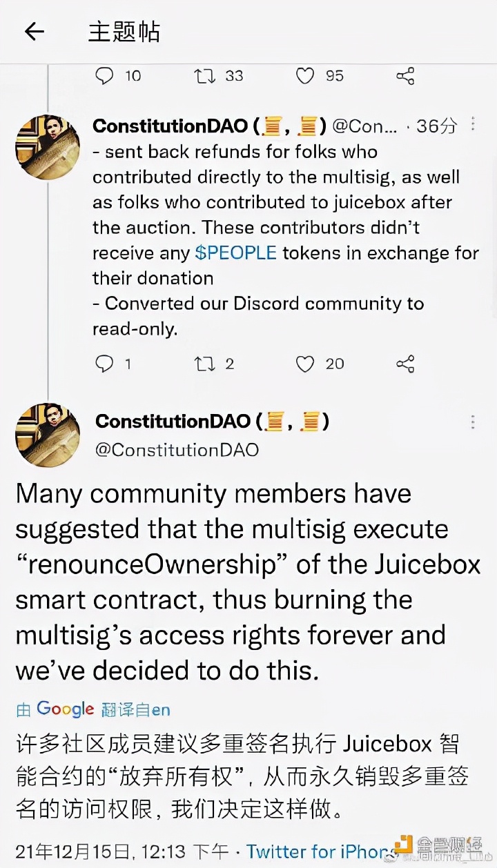Viewport: 497px width, 868px height.
Task: Reply to the refunds tweet
Action: click(x=104, y=364)
